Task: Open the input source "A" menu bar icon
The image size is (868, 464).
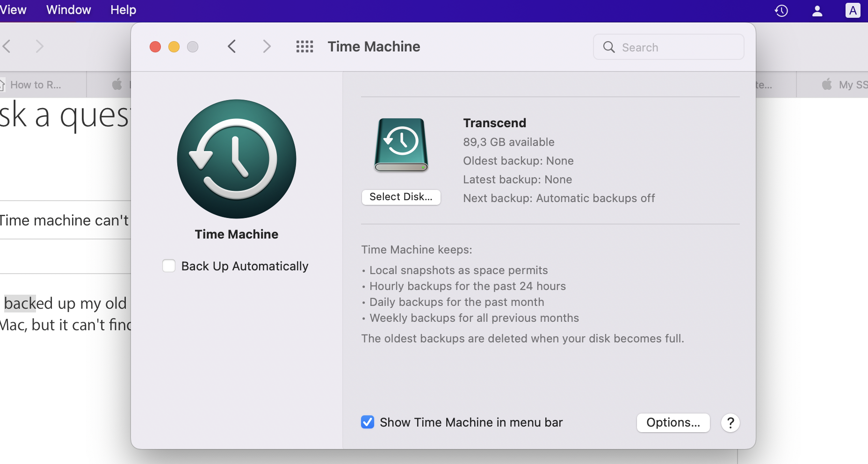Action: (x=853, y=10)
